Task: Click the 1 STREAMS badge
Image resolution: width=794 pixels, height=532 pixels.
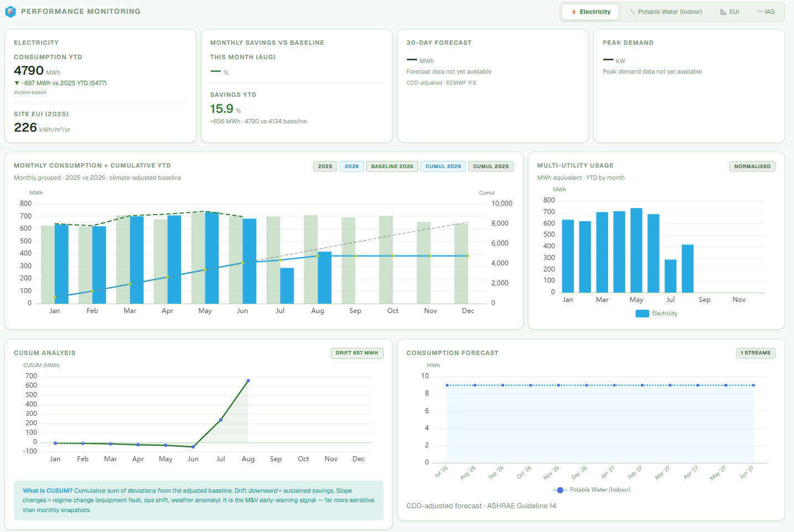Action: (x=755, y=353)
